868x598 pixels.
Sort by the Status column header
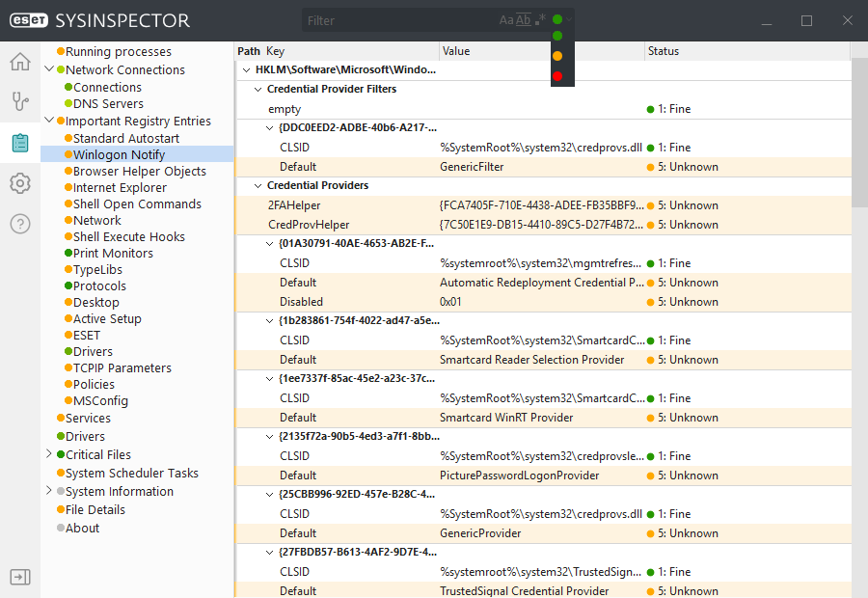[x=664, y=51]
